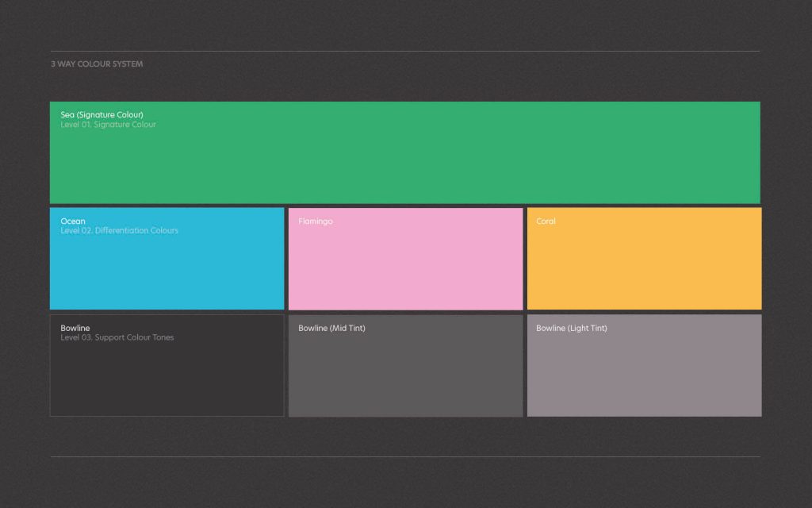Select the orange Coral colour swatch
Viewport: 812px width, 508px height.
(644, 259)
